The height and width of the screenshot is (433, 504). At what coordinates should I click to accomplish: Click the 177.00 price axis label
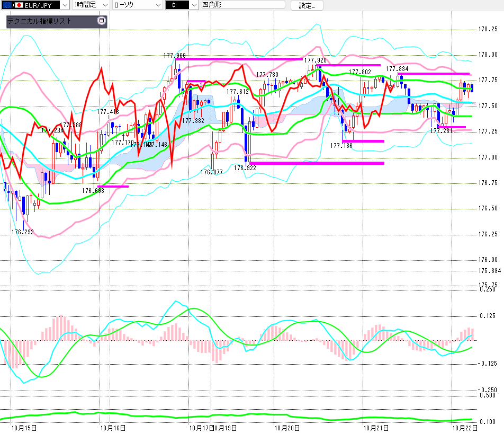pyautogui.click(x=488, y=157)
